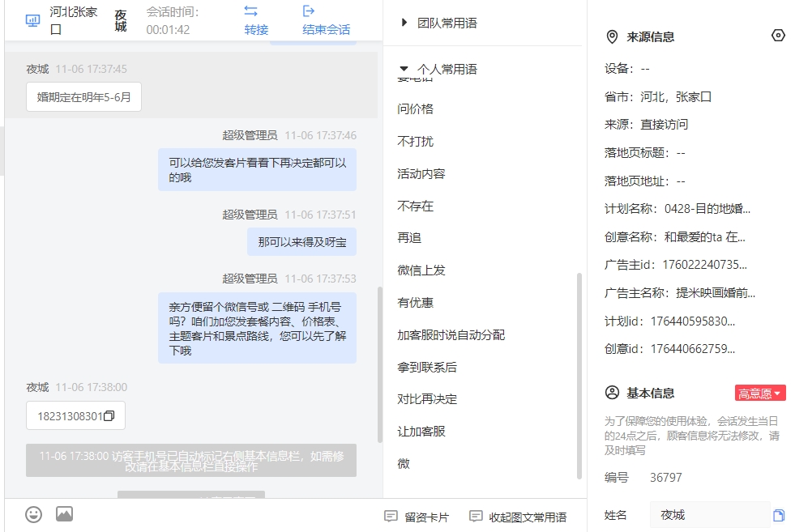Click the 转接 transfer arrows icon
The image size is (795, 532).
point(250,11)
